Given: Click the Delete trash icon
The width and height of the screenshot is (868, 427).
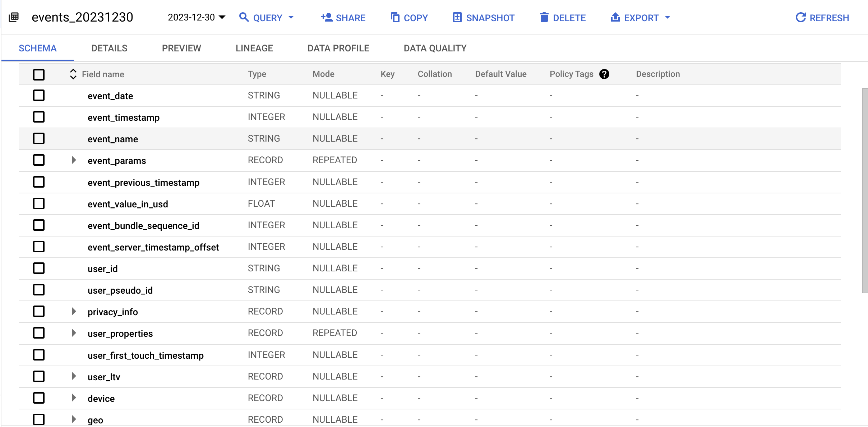Looking at the screenshot, I should (544, 17).
